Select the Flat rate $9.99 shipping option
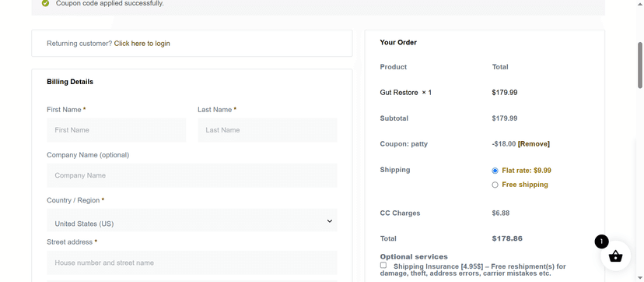The image size is (644, 282). [x=495, y=171]
